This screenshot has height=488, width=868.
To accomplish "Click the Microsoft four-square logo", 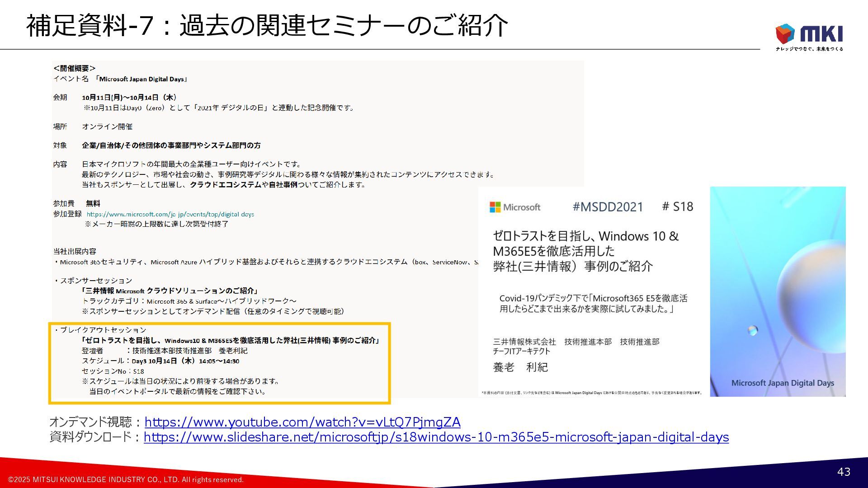I will click(495, 207).
